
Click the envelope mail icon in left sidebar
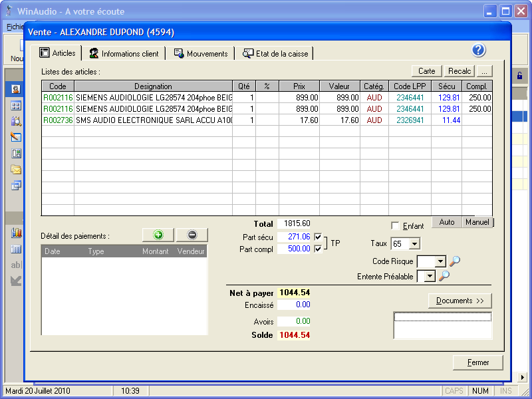click(16, 169)
